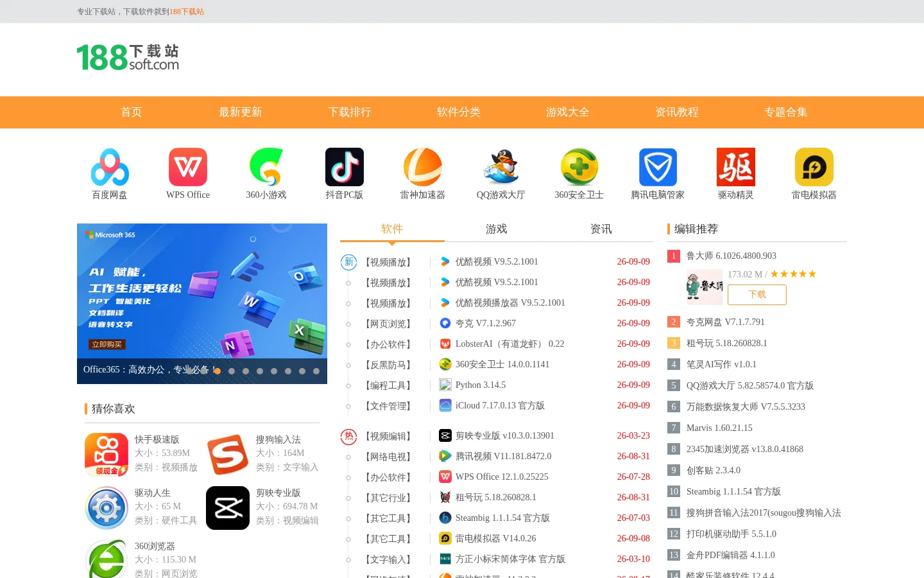
Task: Open 游戏大全 in the navigation bar
Action: 568,112
